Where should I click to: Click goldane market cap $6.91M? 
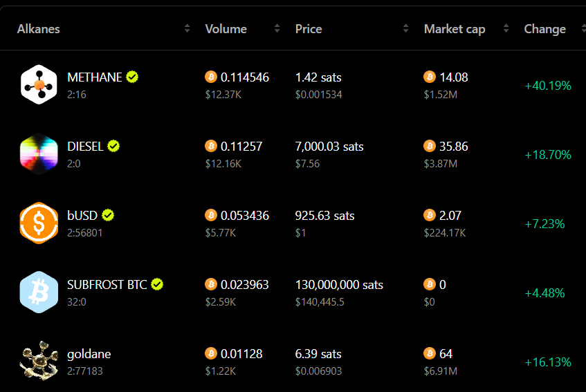(441, 371)
